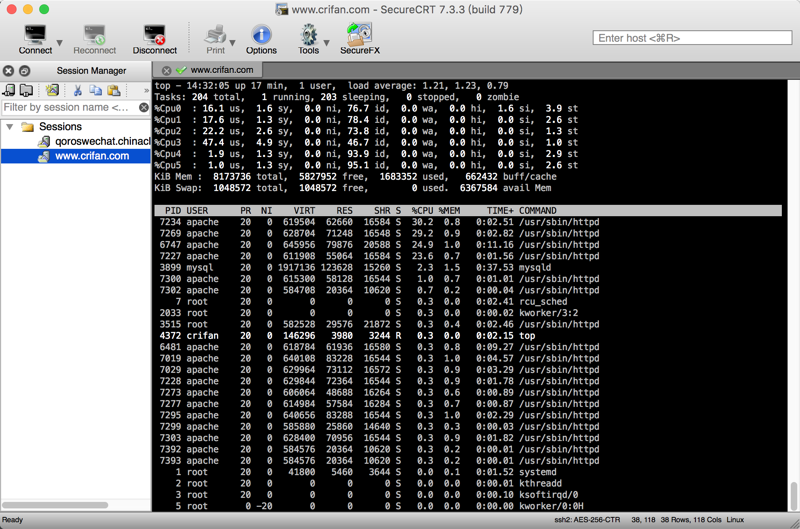Click the Paste clipboard icon
Screen dimensions: 800x529
114,90
